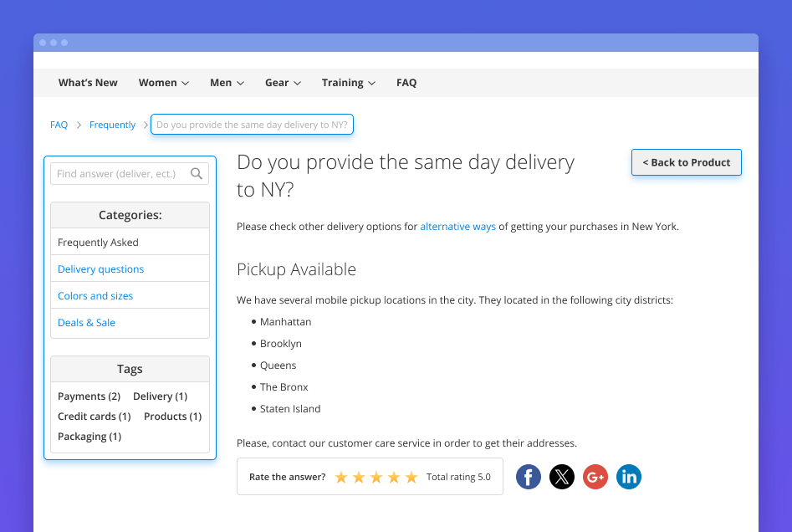This screenshot has height=532, width=792.
Task: Click the Back to Product button
Action: tap(687, 162)
